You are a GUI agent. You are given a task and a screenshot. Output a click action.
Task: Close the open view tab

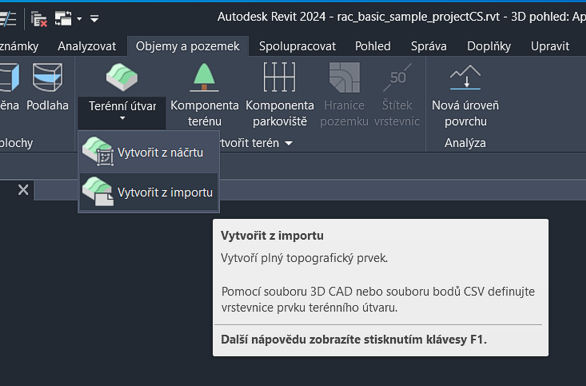click(x=23, y=190)
